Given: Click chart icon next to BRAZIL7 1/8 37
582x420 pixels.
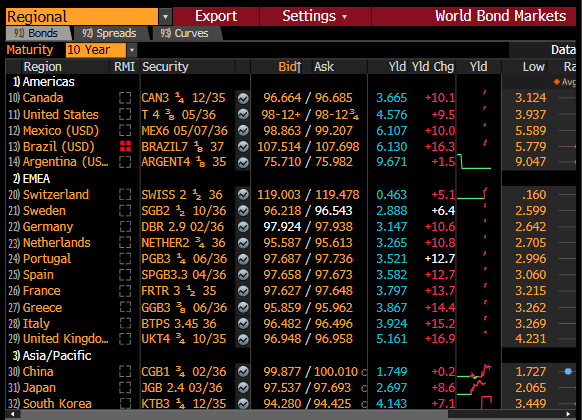Looking at the screenshot, I should (x=243, y=147).
